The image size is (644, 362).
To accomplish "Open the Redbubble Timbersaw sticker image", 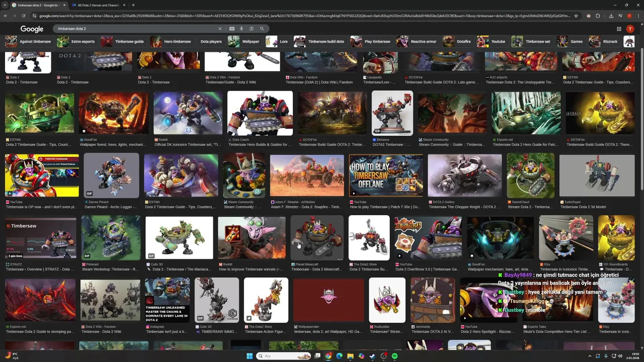I will point(387,300).
